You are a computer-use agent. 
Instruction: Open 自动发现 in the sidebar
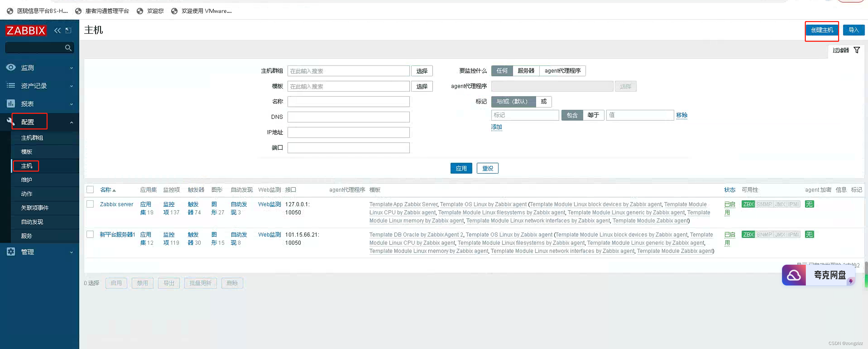coord(32,222)
